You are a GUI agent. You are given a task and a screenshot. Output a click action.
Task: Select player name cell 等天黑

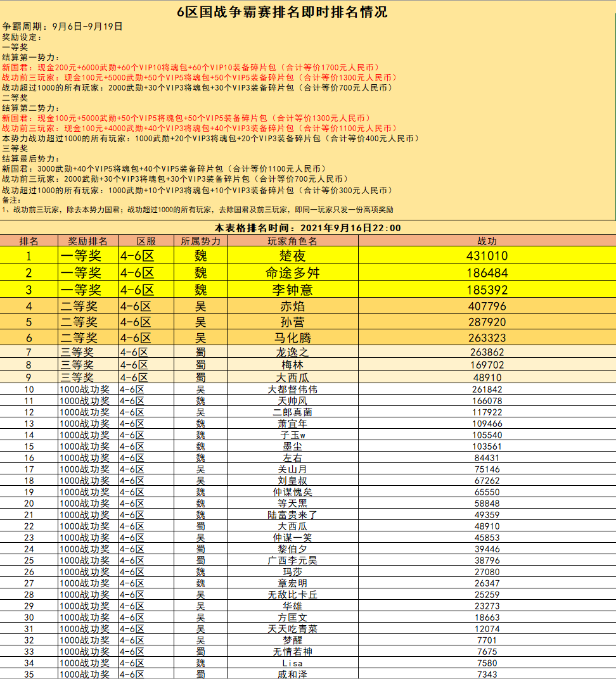click(x=292, y=503)
